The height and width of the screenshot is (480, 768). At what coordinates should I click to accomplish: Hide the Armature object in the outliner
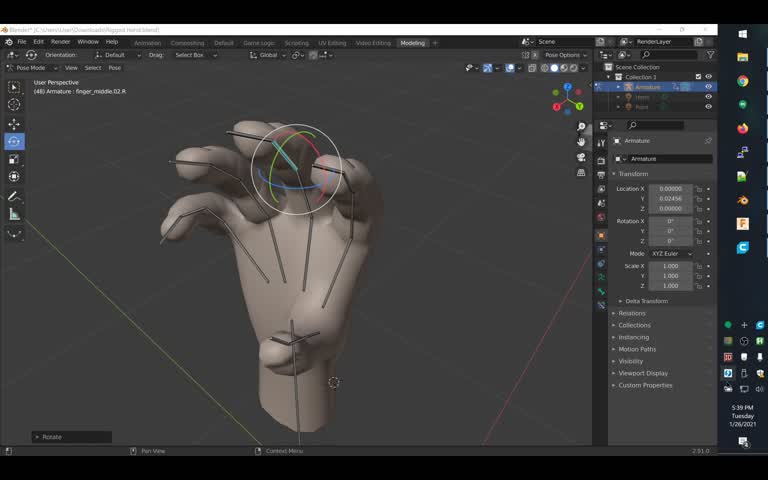point(708,87)
